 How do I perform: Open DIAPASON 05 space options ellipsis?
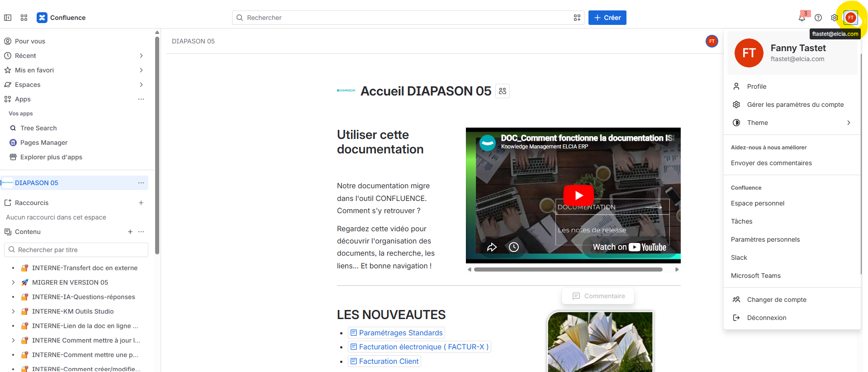pyautogui.click(x=141, y=183)
